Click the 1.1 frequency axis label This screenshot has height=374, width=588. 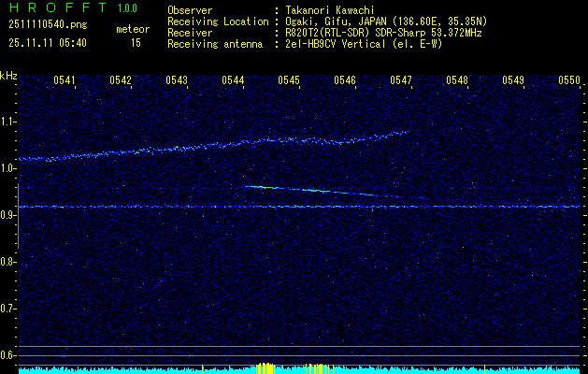(8, 122)
